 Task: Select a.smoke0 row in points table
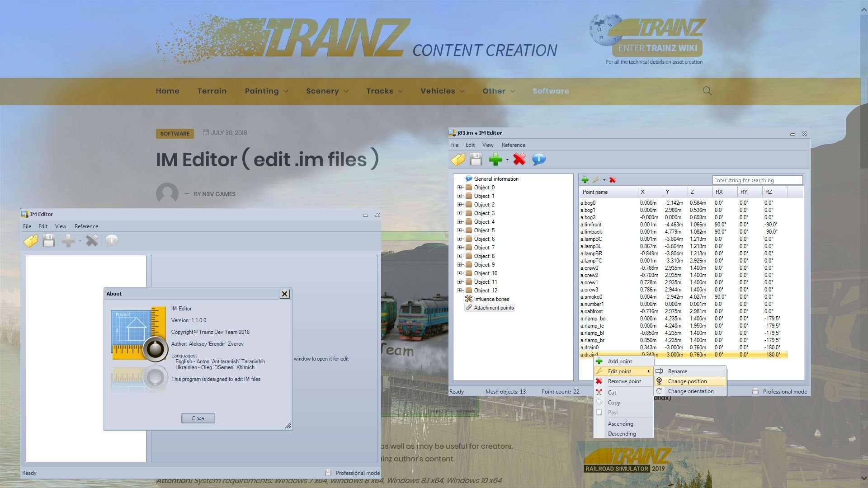[684, 297]
